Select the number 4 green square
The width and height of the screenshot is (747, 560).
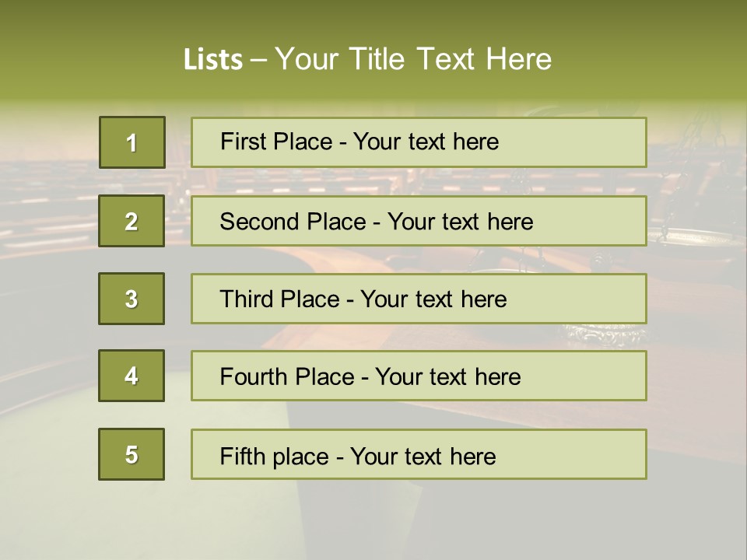click(132, 376)
